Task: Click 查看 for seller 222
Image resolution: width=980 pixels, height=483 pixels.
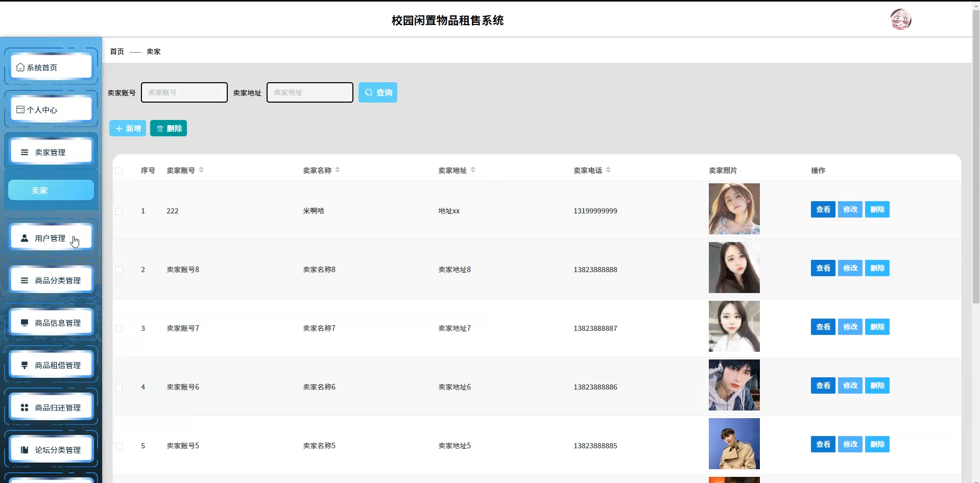Action: coord(823,209)
